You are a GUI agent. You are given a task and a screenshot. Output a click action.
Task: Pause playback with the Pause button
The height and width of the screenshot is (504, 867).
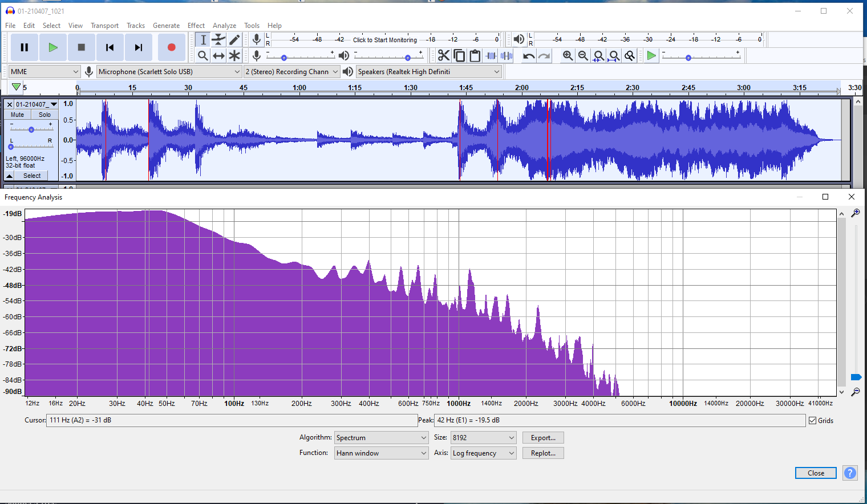24,47
